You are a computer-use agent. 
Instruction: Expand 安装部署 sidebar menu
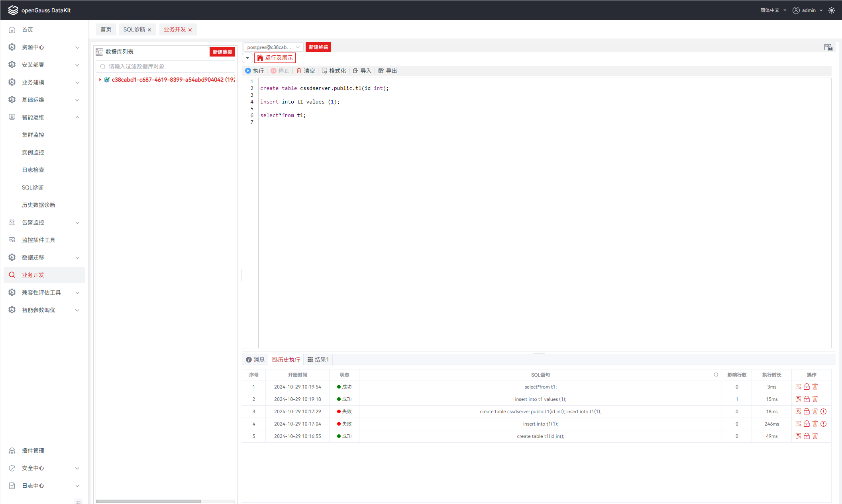click(44, 64)
